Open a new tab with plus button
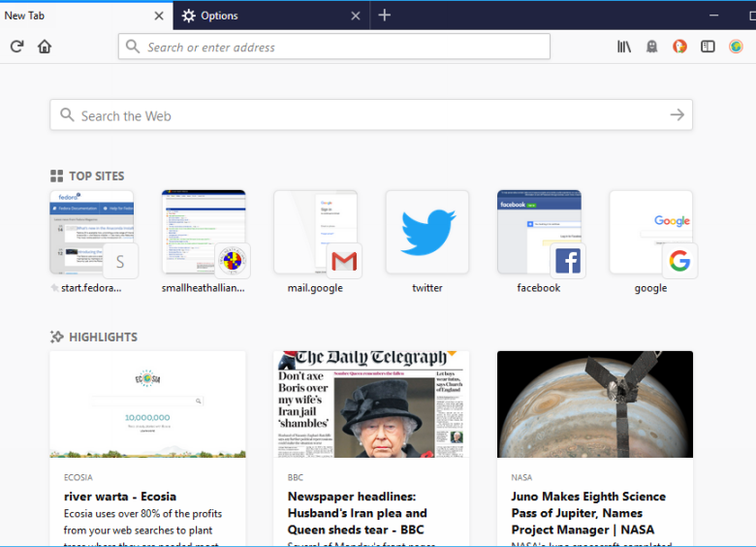 pyautogui.click(x=385, y=16)
